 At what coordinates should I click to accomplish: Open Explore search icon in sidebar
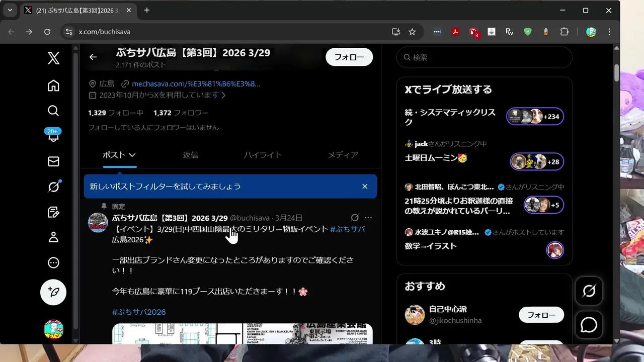(x=53, y=111)
